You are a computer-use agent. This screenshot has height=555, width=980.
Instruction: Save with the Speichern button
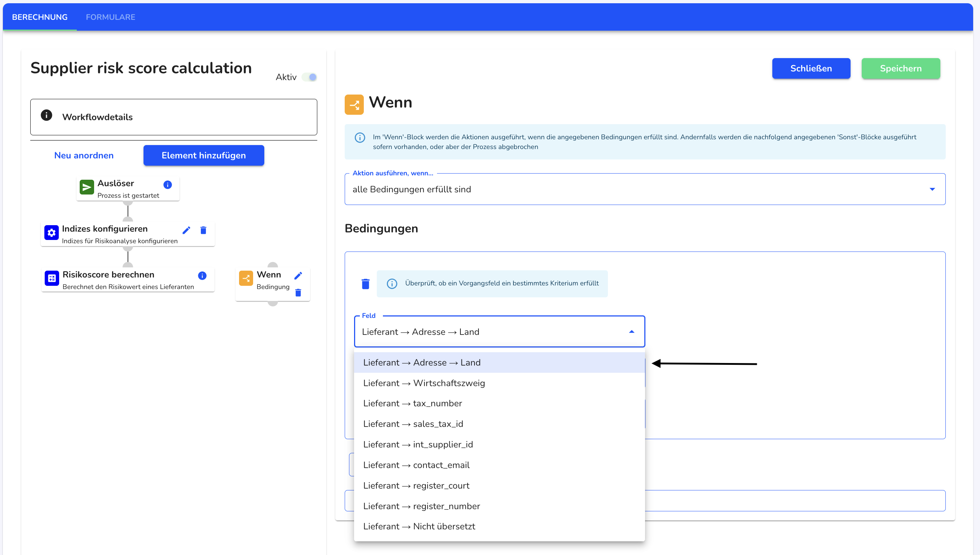pyautogui.click(x=900, y=69)
